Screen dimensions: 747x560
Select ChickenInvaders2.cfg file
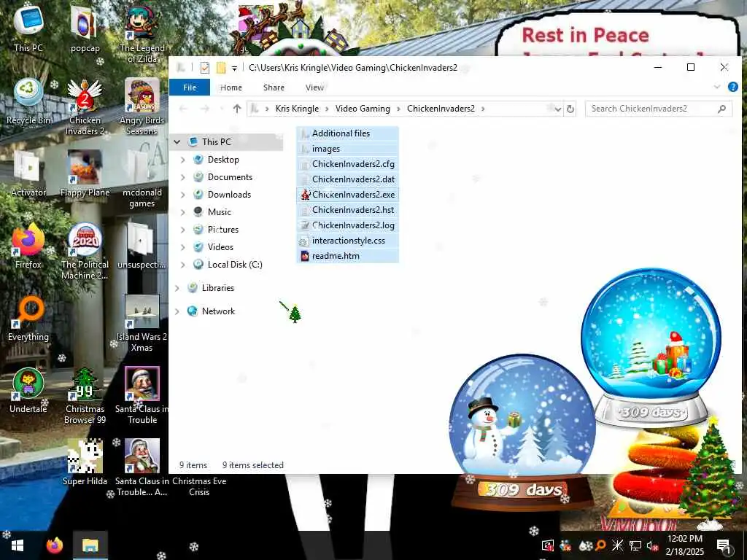click(347, 164)
